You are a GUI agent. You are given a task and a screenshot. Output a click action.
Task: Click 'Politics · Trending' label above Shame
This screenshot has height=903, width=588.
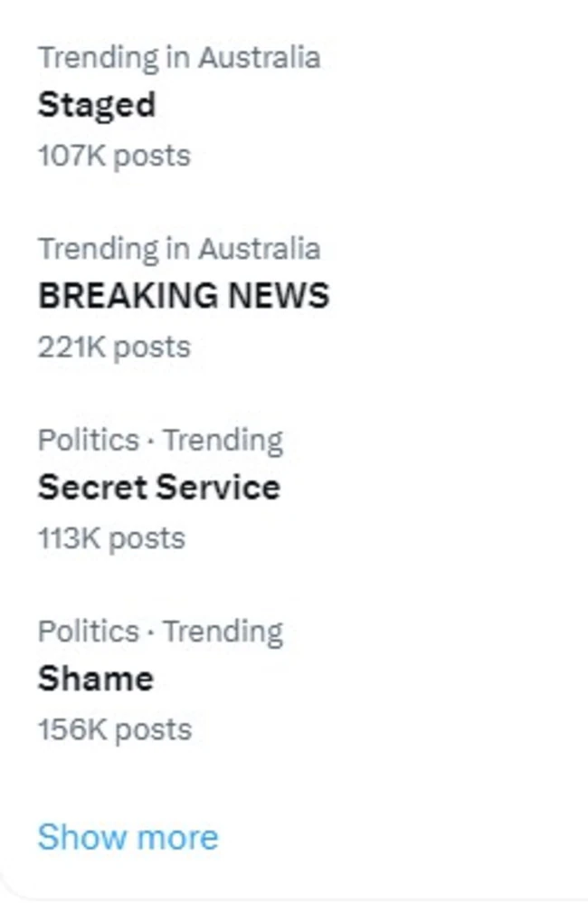coord(160,632)
